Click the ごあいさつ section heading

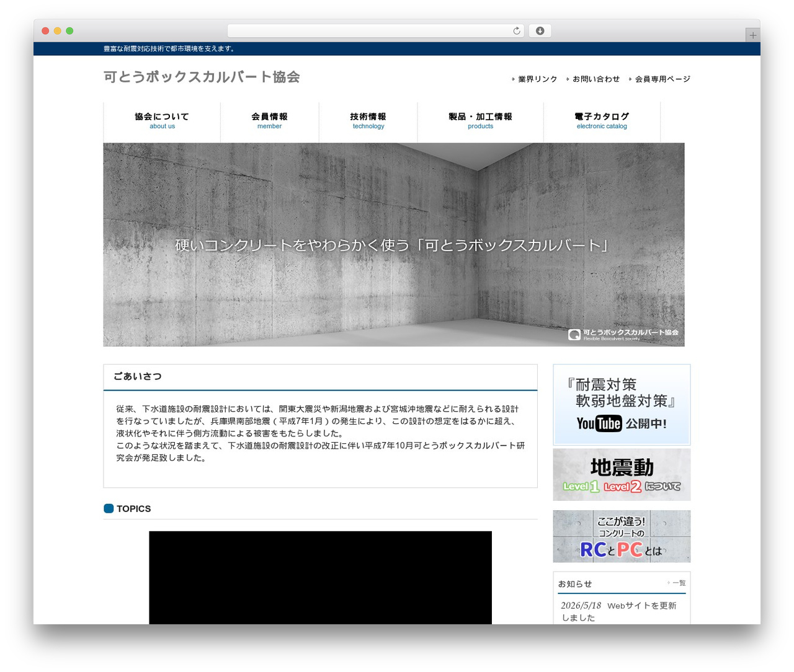138,376
